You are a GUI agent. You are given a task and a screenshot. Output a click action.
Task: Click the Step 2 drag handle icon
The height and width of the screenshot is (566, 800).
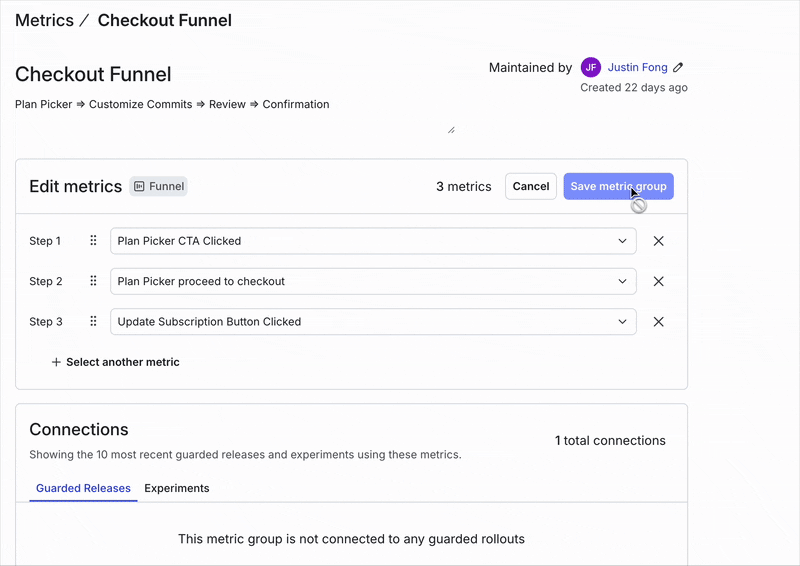(93, 282)
